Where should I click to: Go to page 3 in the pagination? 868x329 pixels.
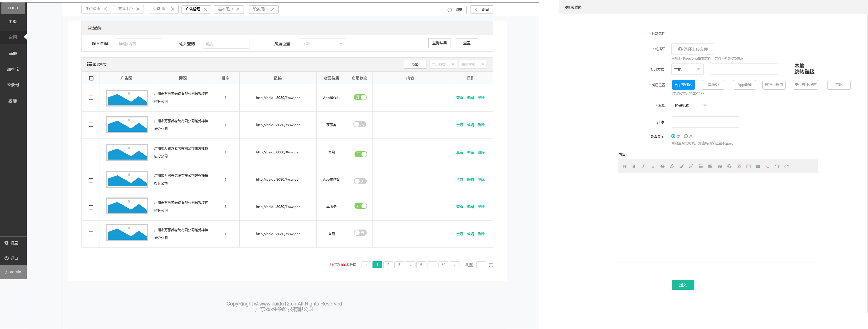coord(399,265)
